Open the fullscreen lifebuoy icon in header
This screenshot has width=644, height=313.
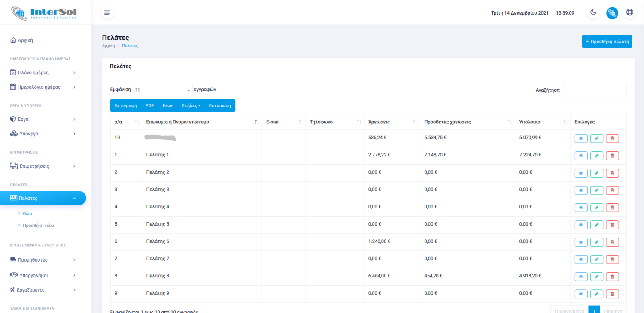(x=630, y=12)
